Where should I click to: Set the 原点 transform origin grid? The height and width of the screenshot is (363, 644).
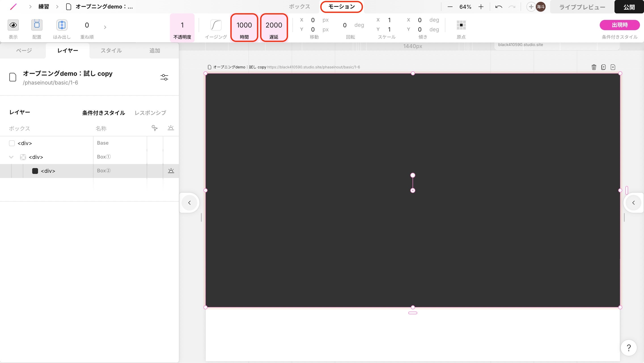(x=461, y=25)
